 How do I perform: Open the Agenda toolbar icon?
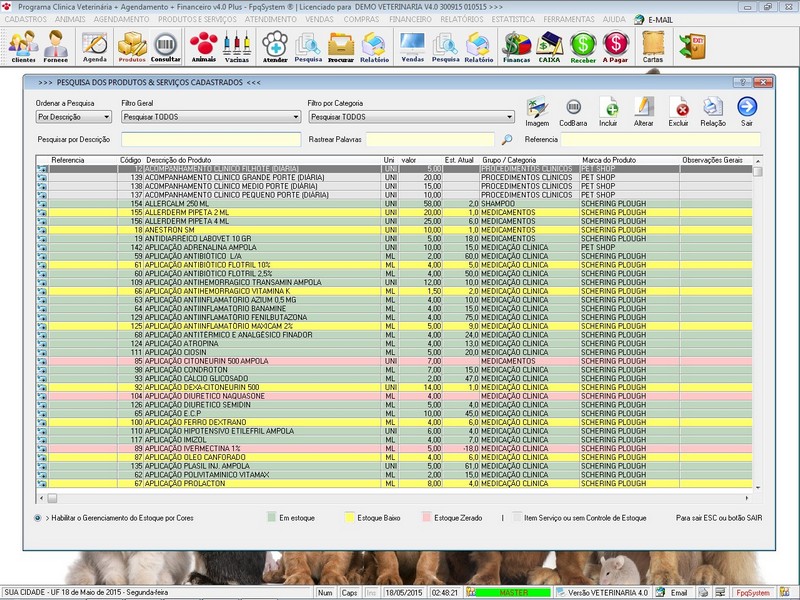click(95, 45)
